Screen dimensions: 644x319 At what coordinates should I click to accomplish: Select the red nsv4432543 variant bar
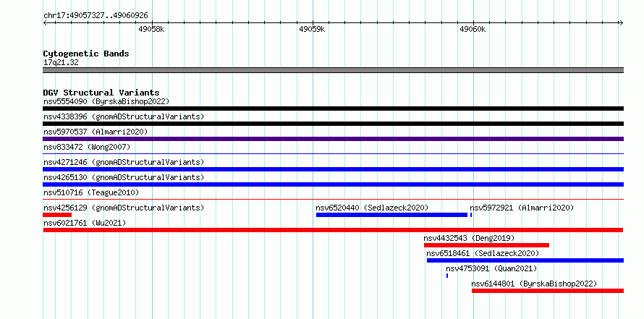[487, 245]
